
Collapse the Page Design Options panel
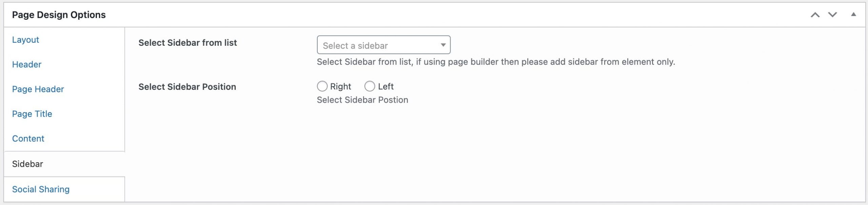853,15
